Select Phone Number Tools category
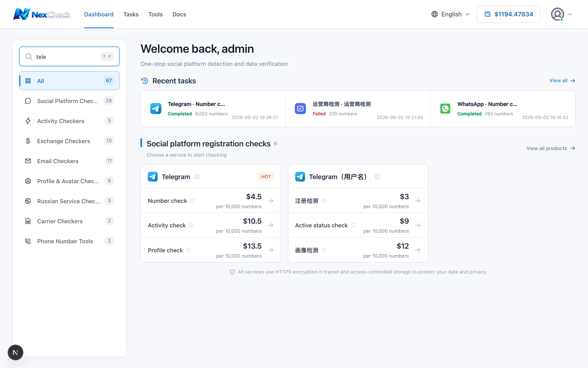The image size is (588, 368). [69, 241]
